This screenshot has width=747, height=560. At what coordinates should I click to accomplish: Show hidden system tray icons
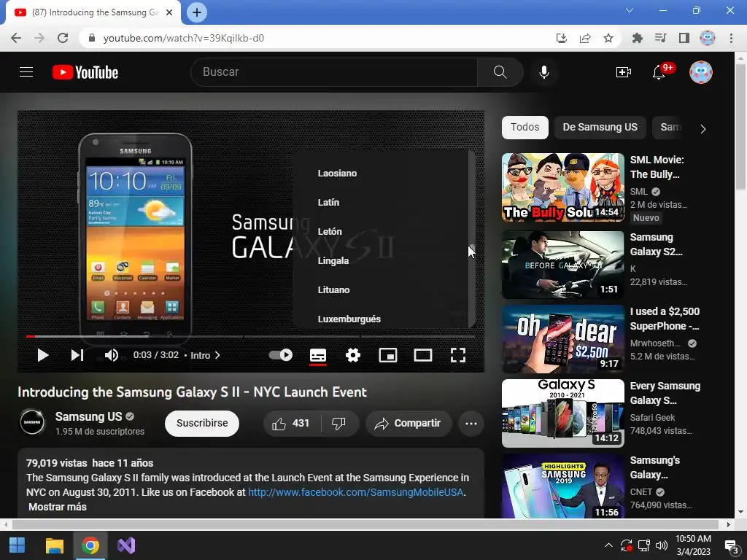[x=609, y=545]
